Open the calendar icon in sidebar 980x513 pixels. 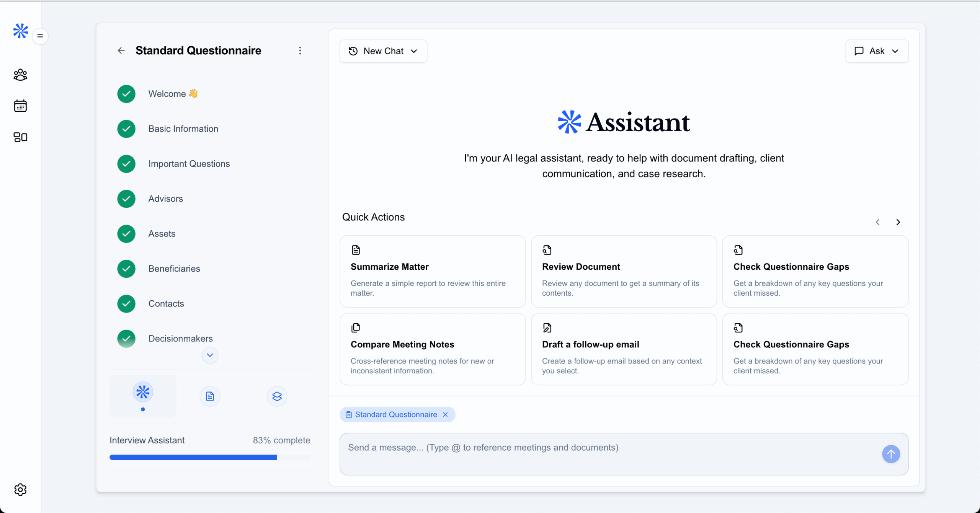20,106
